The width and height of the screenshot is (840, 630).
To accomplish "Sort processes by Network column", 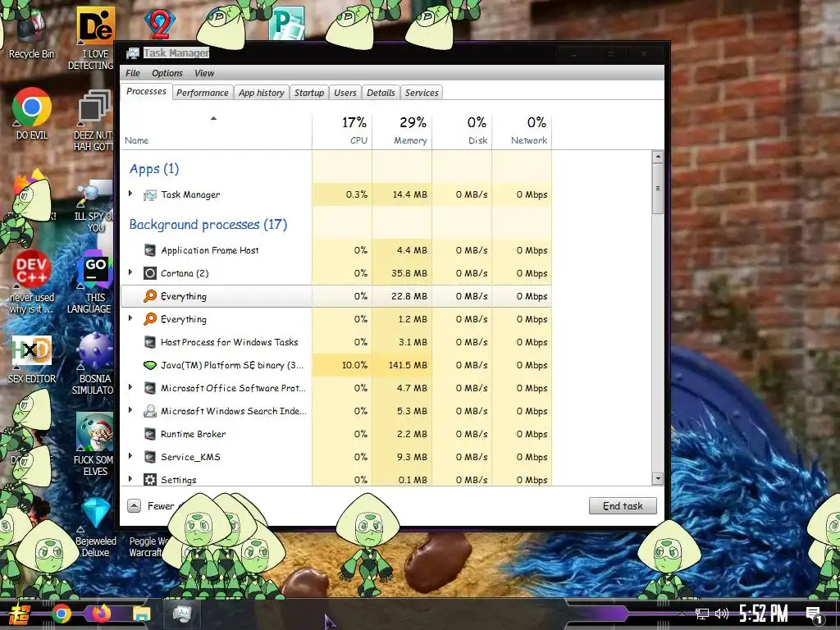I will (523, 131).
